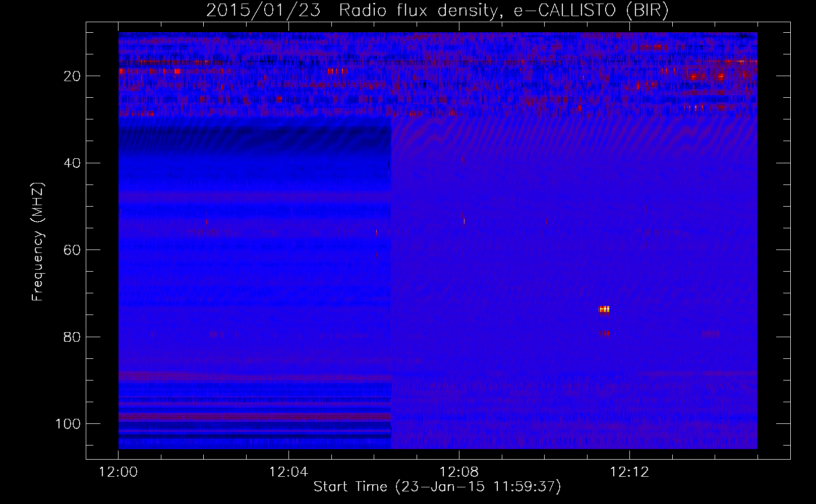816x504 pixels.
Task: Click the 100 frequency tick label
Action: [68, 424]
